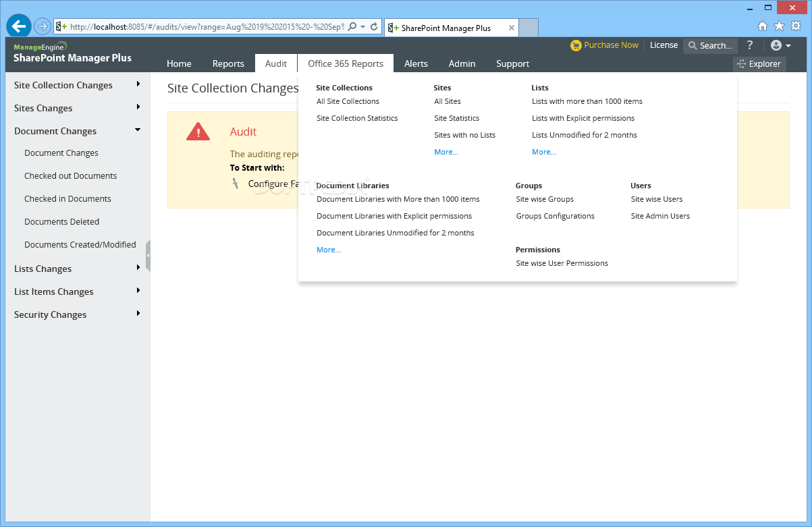
Task: Click the address bar dropdown arrow
Action: click(x=363, y=27)
